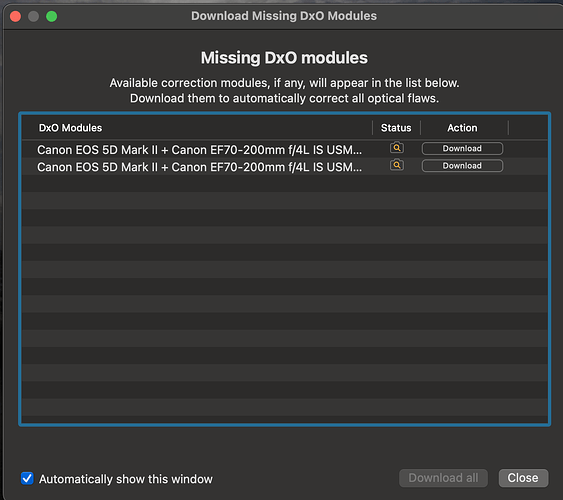Screen dimensions: 563x500
Task: Select the first Canon EOS 5D Mark II row text
Action: click(199, 150)
